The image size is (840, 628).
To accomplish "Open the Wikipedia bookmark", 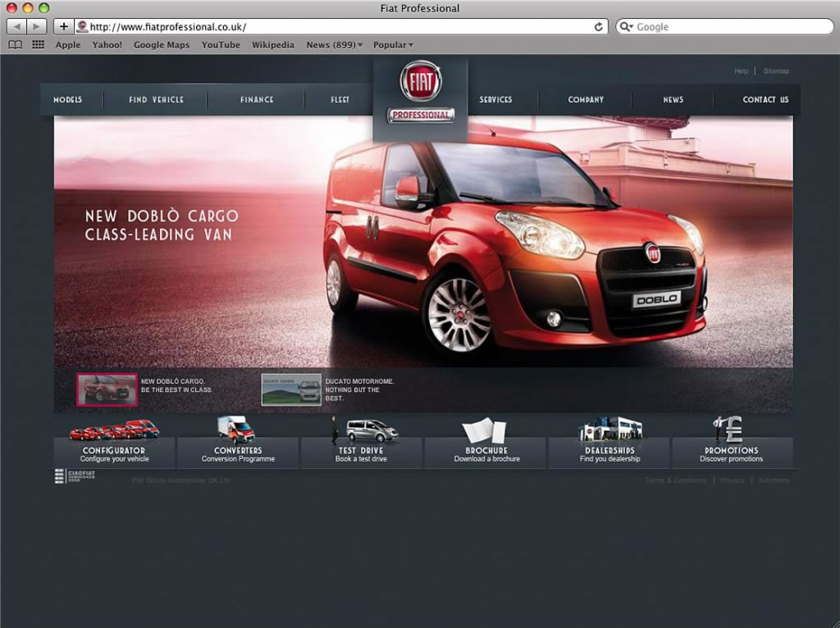I will [x=273, y=45].
